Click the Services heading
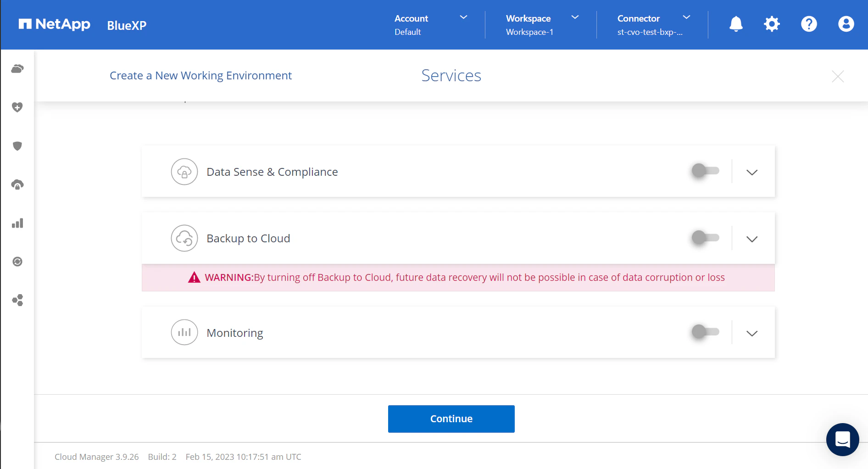The height and width of the screenshot is (469, 868). click(451, 75)
